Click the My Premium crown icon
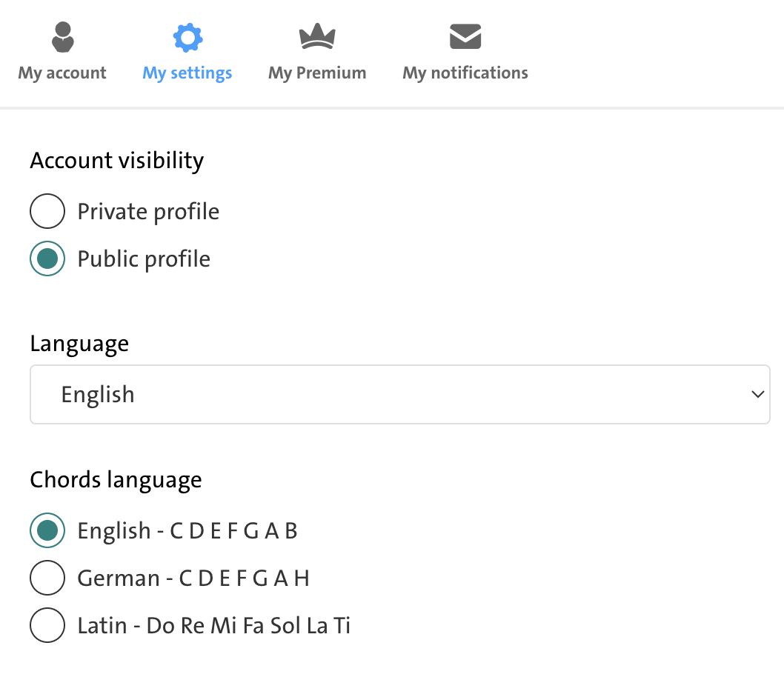 (317, 36)
